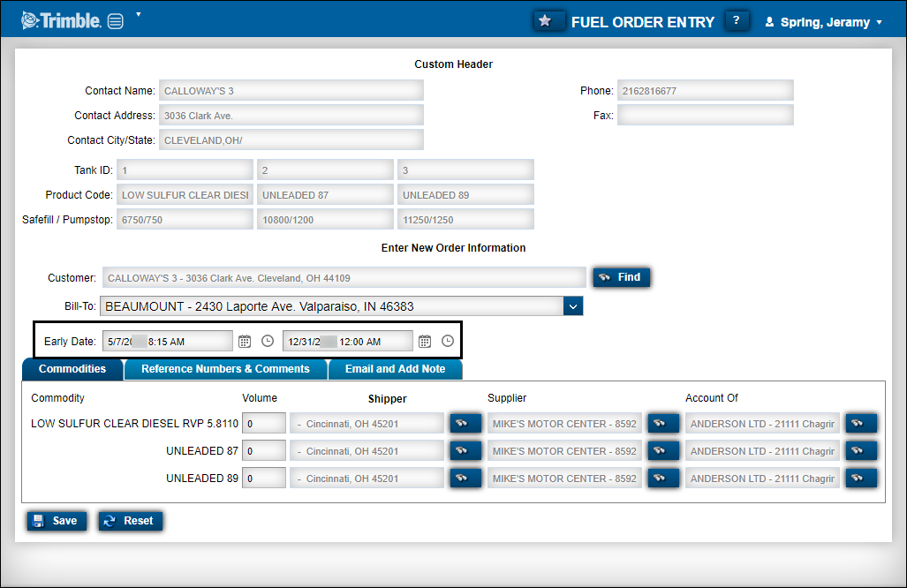Look up shipper for Low Sulfur Diesel row
Viewport: 907px width, 588px height.
click(x=465, y=423)
